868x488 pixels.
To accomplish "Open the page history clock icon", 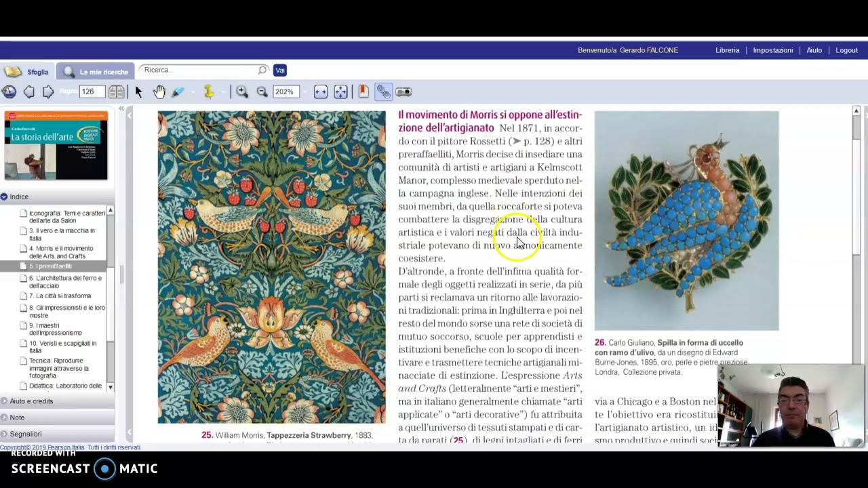I will pos(9,91).
